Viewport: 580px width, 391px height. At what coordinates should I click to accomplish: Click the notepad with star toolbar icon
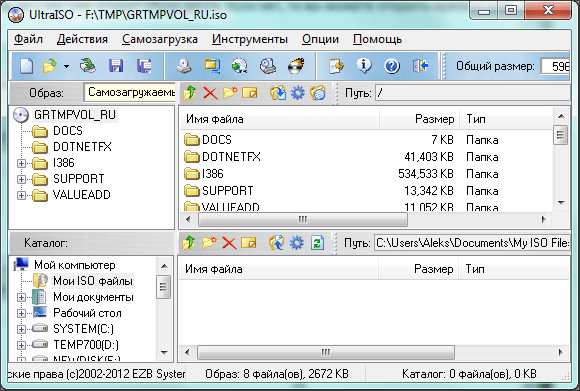point(336,66)
